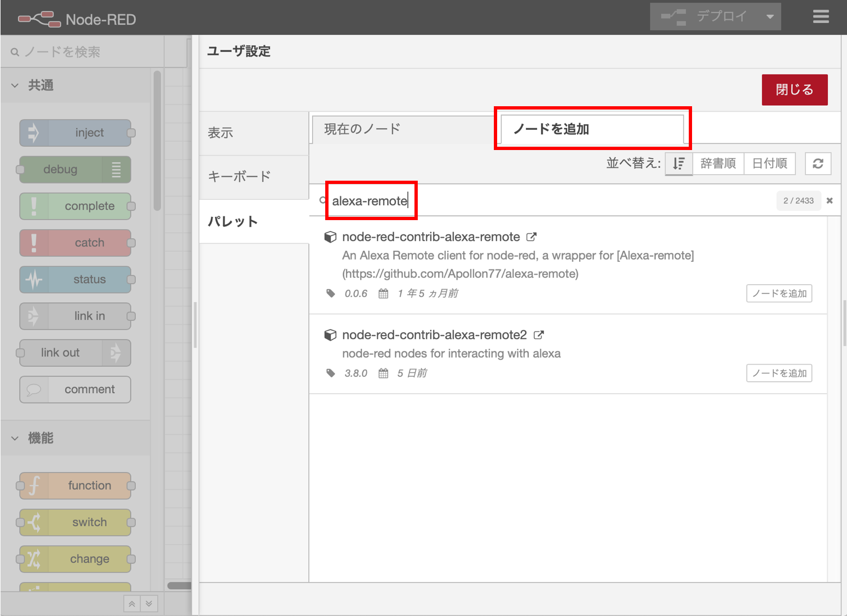Screen dimensions: 847x616
Task: Select the catch node in the palette
Action: [x=75, y=243]
